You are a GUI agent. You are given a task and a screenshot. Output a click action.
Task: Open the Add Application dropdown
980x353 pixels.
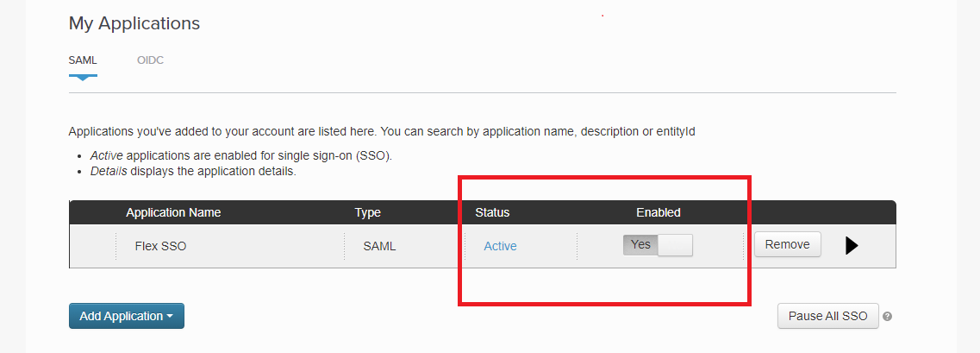[x=126, y=316]
